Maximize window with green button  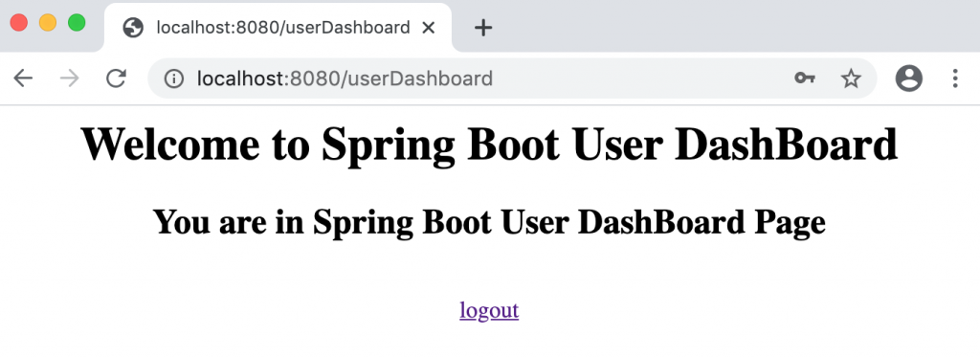click(x=77, y=22)
